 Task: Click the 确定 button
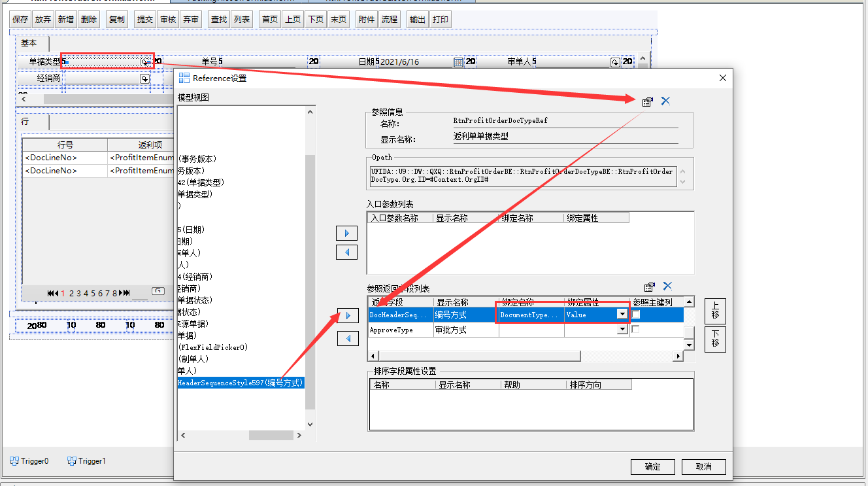point(652,466)
